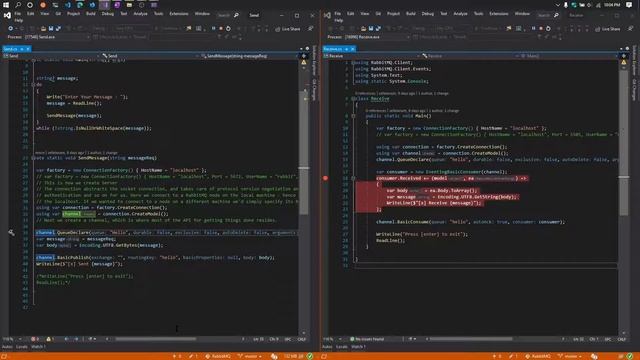Open Autos tab in Receive window

click(327, 347)
